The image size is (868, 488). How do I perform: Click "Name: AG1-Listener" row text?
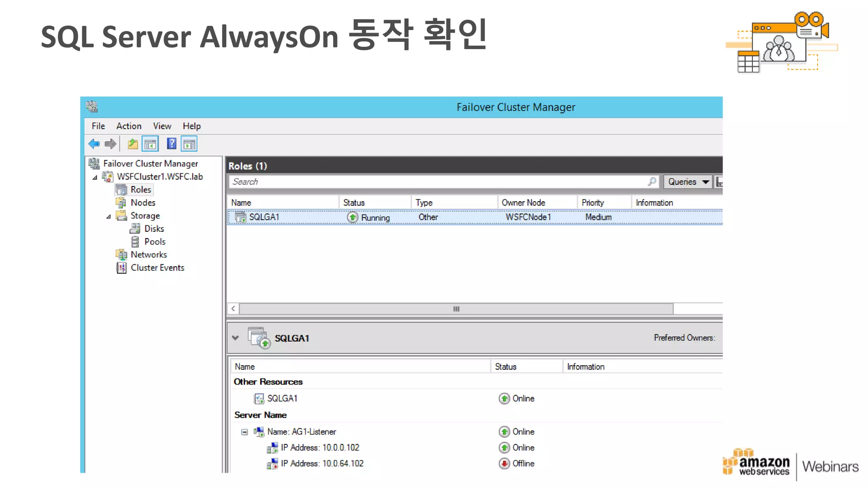click(301, 432)
